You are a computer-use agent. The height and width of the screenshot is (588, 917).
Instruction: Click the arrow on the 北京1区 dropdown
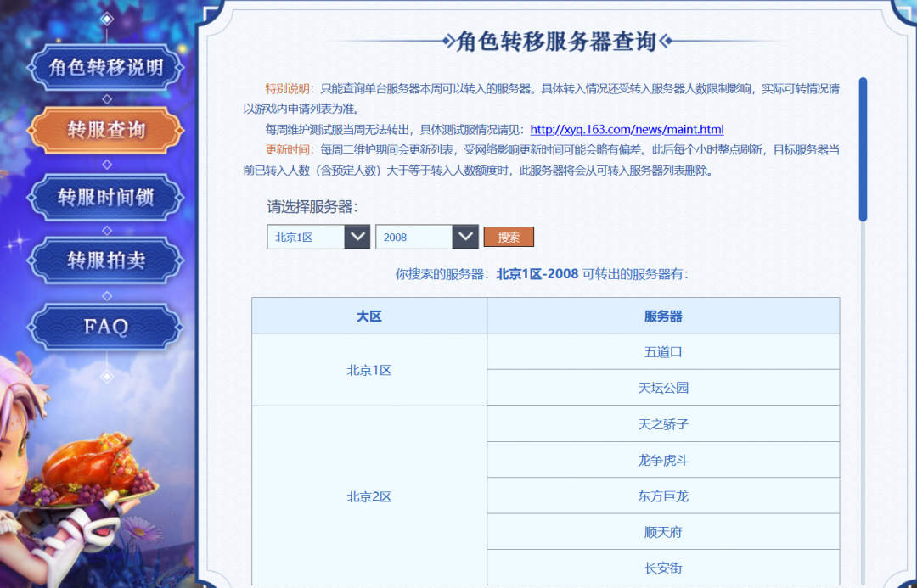click(x=357, y=237)
